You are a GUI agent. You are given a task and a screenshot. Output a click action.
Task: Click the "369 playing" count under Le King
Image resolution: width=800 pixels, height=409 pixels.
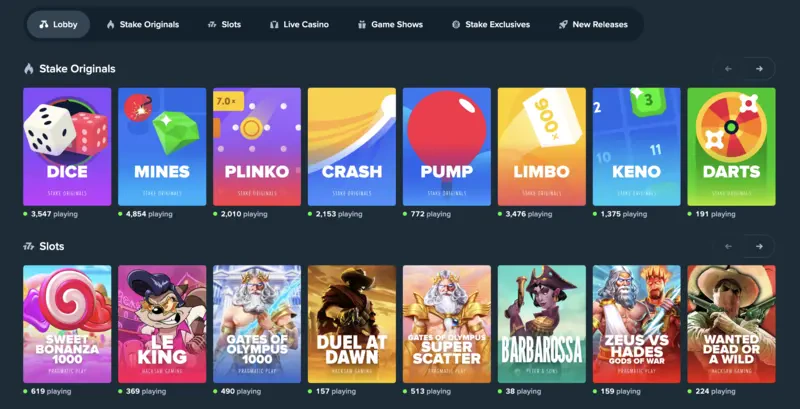[146, 392]
